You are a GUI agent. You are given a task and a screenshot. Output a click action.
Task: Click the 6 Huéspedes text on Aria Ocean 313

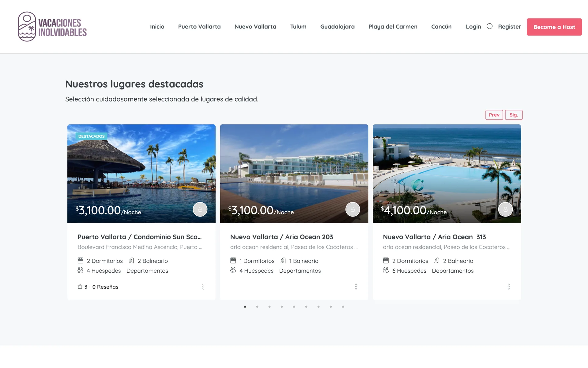pyautogui.click(x=409, y=271)
